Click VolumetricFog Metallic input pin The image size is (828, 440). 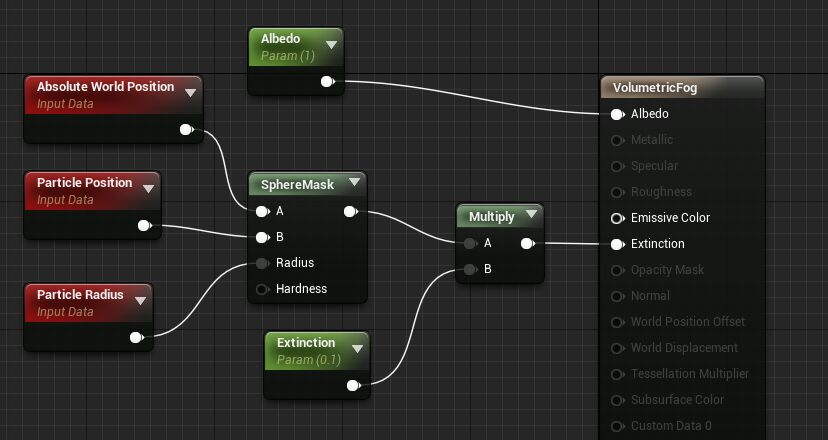[617, 141]
